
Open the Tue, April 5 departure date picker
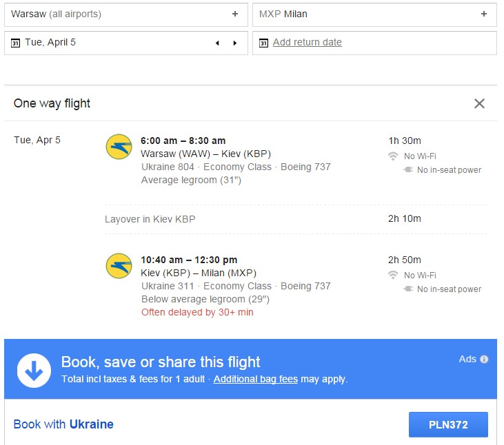tap(126, 43)
